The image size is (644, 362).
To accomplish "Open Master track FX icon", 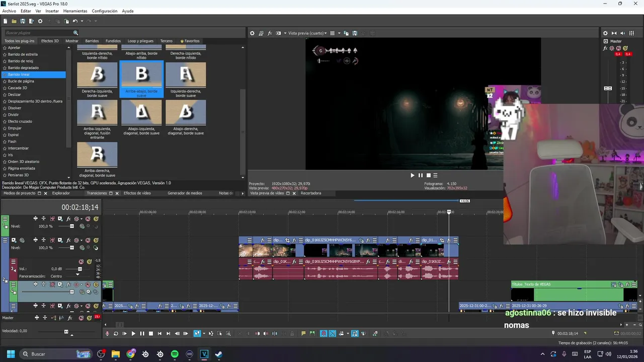I will 70,318.
